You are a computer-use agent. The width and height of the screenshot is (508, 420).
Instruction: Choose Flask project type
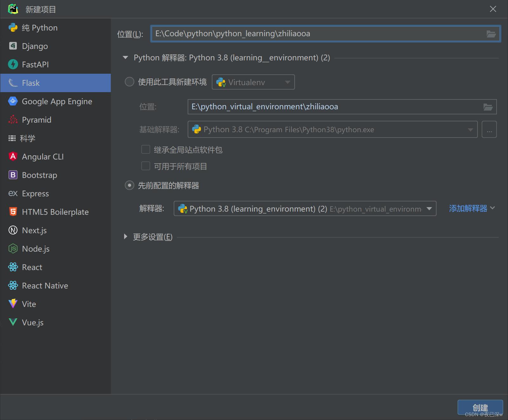tap(56, 83)
